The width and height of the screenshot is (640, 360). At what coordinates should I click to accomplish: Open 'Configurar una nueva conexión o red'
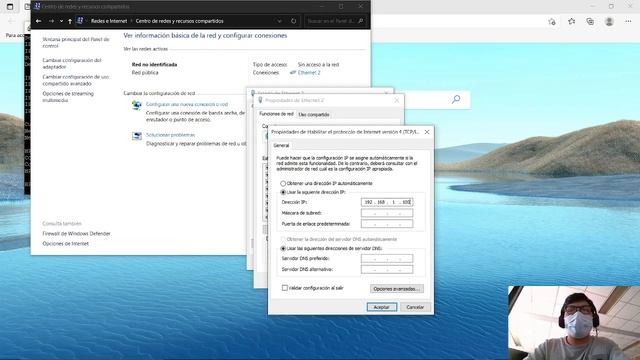[187, 104]
